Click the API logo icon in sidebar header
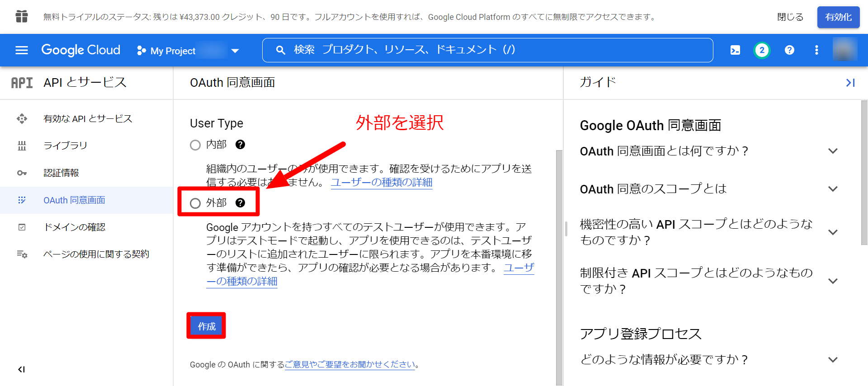The height and width of the screenshot is (386, 868). 22,83
